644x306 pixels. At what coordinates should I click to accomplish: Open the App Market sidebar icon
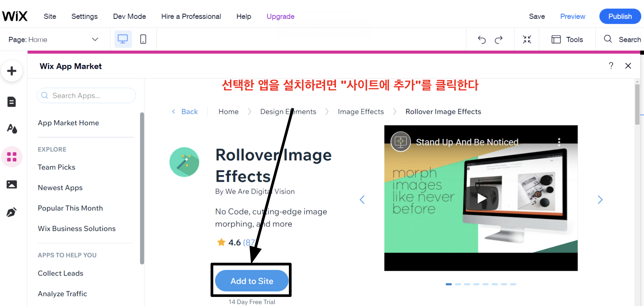[x=12, y=157]
